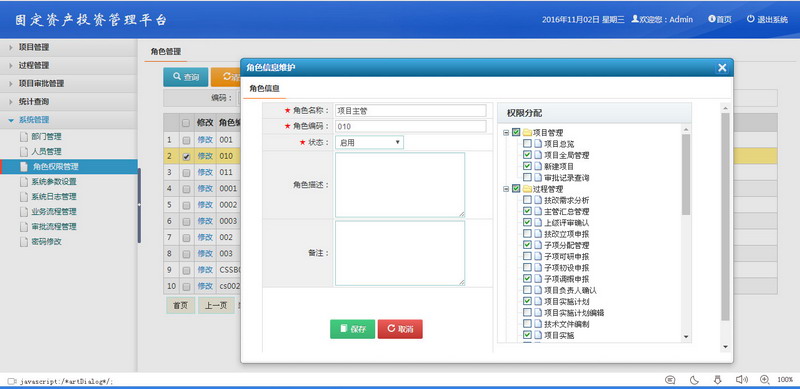Screen dimensions: 800x389
Task: Uncheck the 新建项目 permission checkbox
Action: tap(528, 166)
